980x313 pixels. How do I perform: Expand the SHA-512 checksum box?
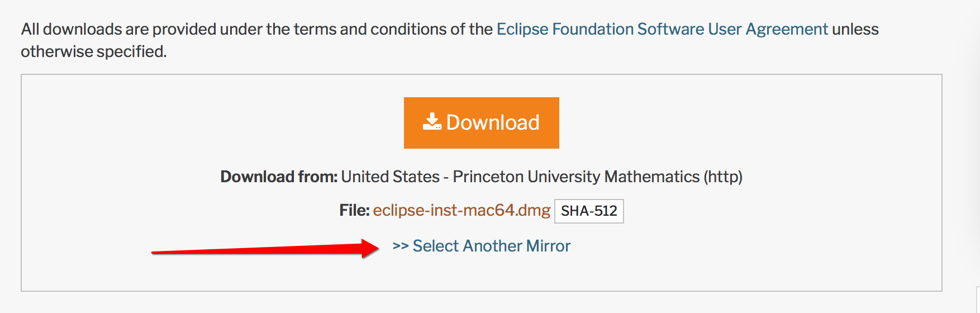(589, 211)
